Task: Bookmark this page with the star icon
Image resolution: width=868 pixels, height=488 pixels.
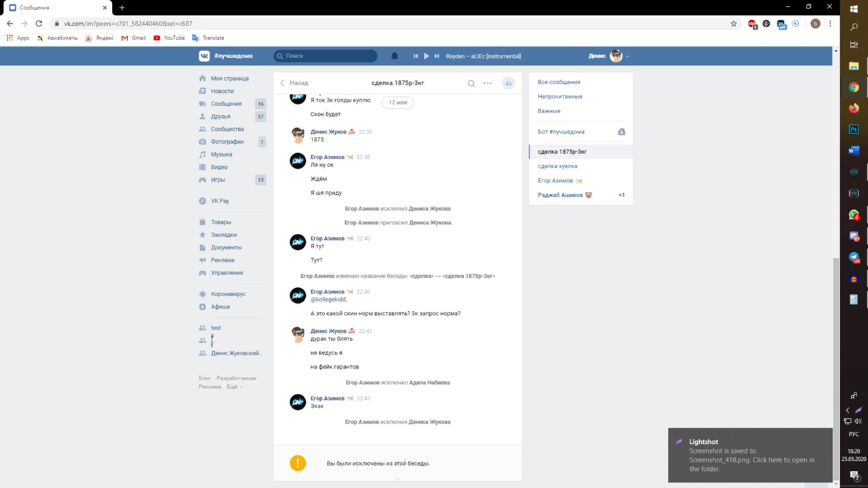Action: (x=733, y=24)
